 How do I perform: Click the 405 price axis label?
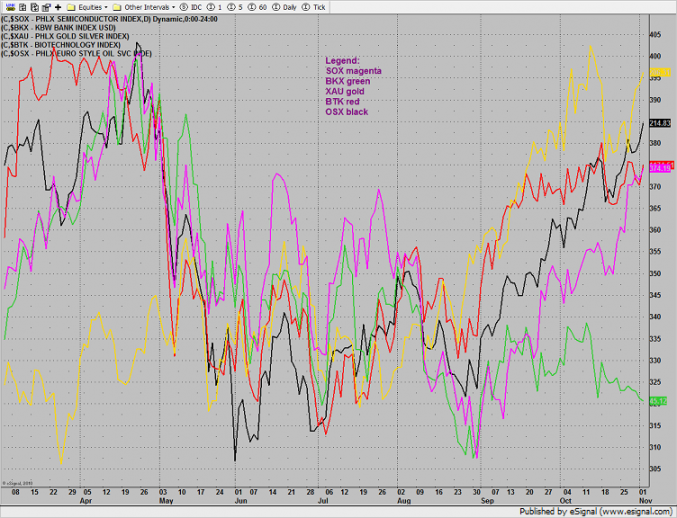coord(655,35)
